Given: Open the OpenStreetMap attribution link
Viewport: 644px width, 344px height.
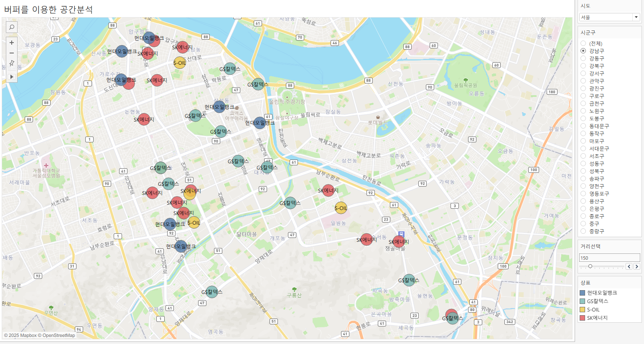Looking at the screenshot, I should pyautogui.click(x=56, y=335).
